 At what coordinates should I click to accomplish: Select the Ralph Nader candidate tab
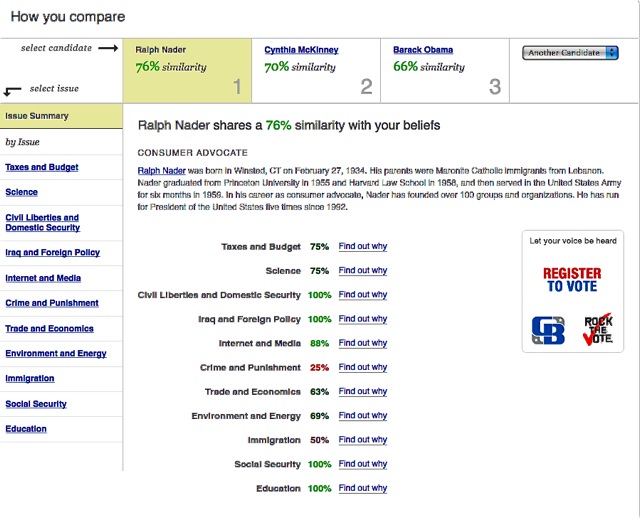pyautogui.click(x=187, y=71)
